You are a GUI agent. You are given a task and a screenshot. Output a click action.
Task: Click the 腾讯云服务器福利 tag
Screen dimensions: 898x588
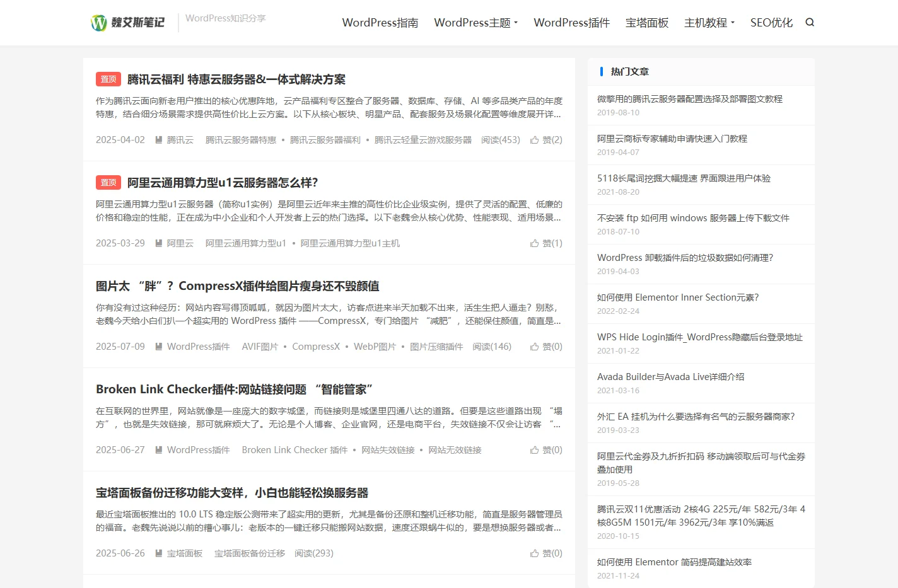(325, 140)
